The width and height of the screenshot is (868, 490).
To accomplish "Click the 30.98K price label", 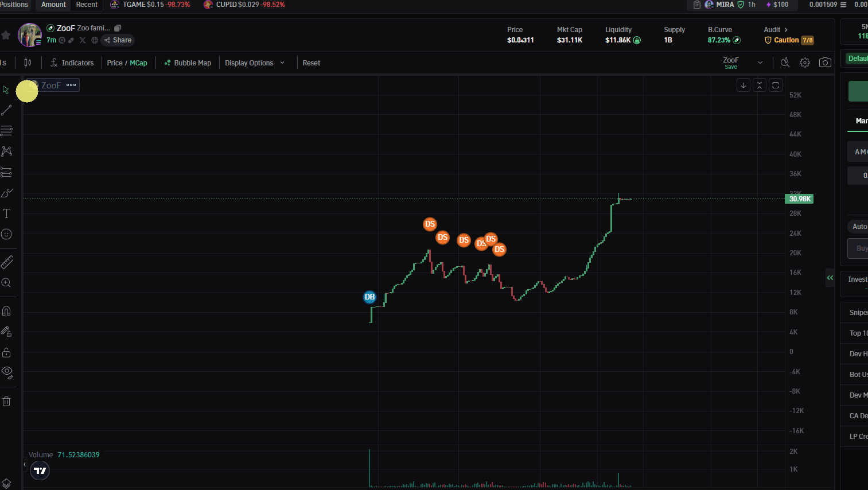I will 799,199.
